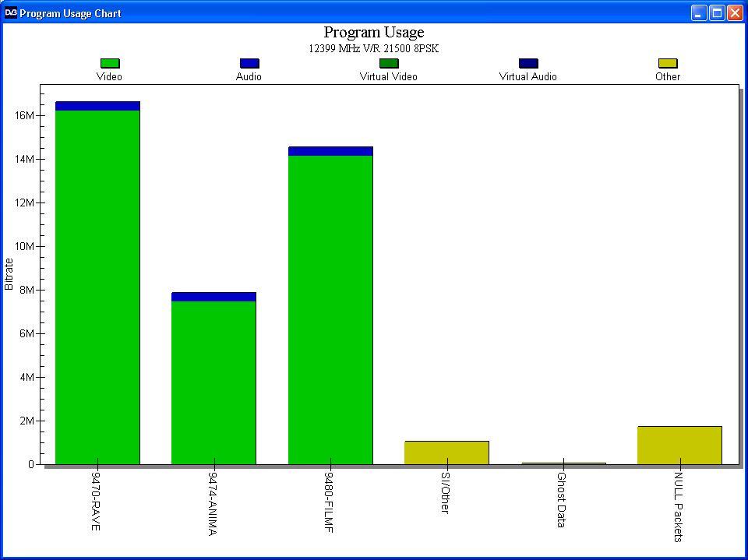Click the 'Program Usage' chart title

(373, 33)
